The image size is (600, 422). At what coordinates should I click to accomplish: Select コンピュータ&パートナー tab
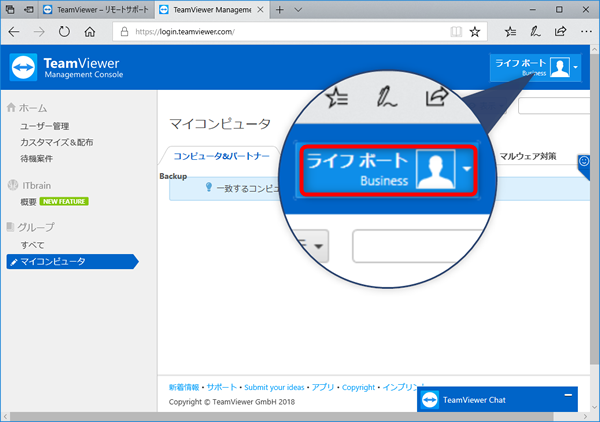click(x=221, y=156)
